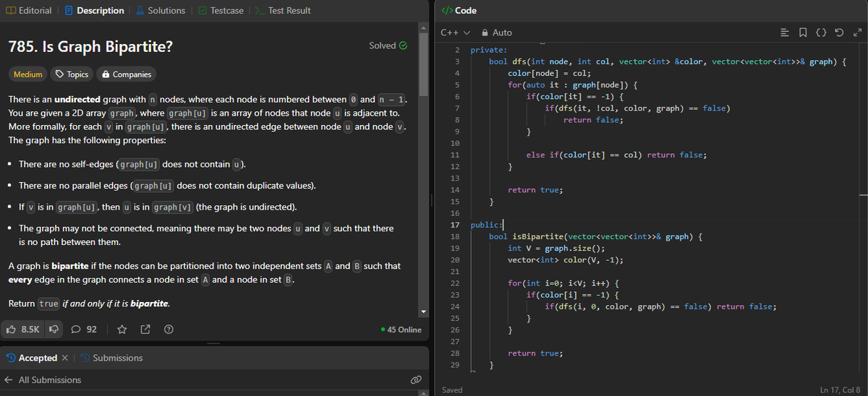The image size is (868, 396).
Task: Star the problem as favorite
Action: click(122, 330)
